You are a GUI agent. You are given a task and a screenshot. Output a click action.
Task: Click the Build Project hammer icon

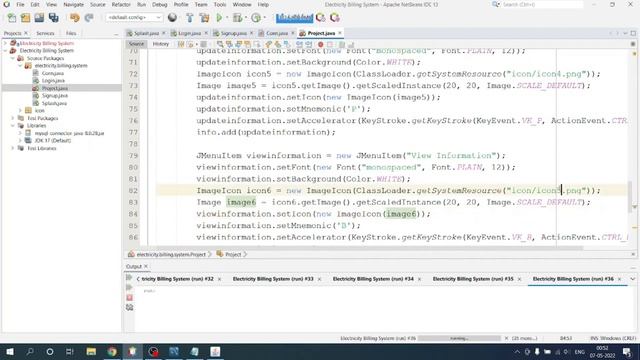189,18
